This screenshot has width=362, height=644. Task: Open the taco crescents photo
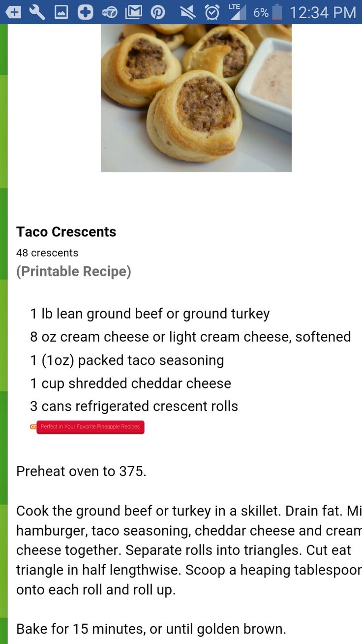[x=196, y=98]
